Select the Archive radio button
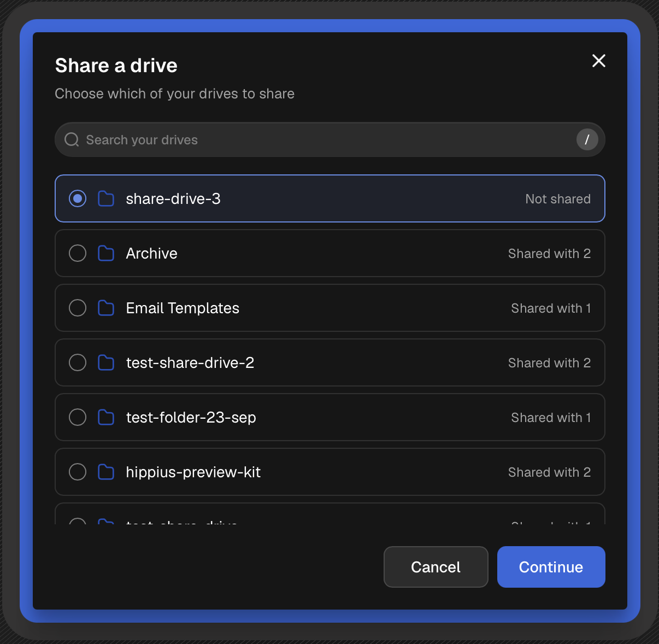Viewport: 659px width, 644px height. click(78, 253)
